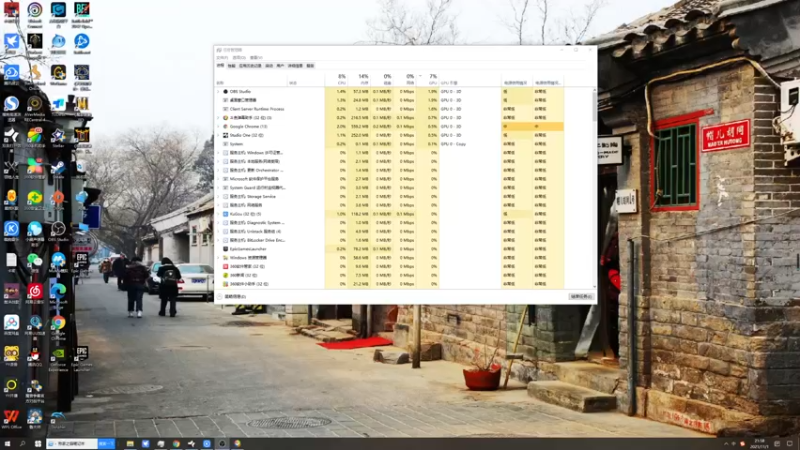The height and width of the screenshot is (450, 800).
Task: Click the KuGou process icon
Action: click(225, 214)
